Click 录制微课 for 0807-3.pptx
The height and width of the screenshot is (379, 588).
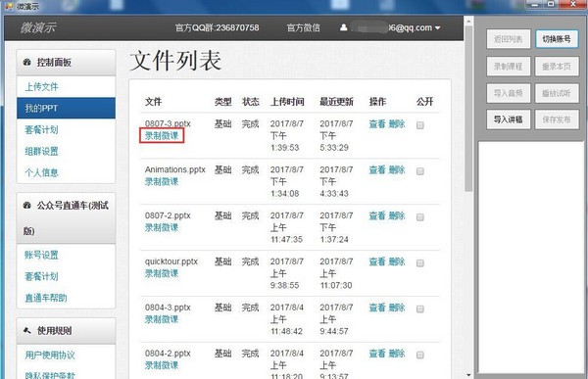coord(162,135)
